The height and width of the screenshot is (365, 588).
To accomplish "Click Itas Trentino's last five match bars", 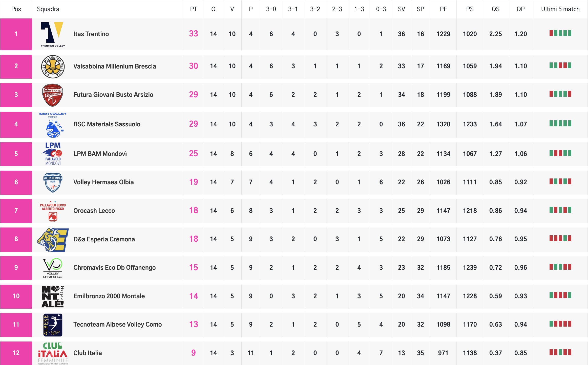I will pyautogui.click(x=560, y=33).
